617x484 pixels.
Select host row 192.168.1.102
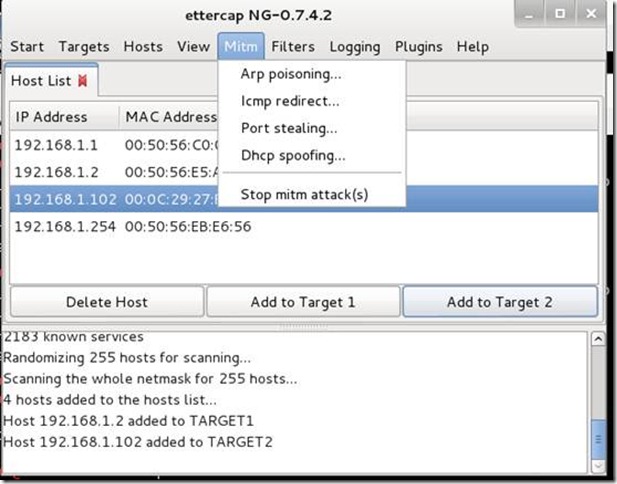304,199
